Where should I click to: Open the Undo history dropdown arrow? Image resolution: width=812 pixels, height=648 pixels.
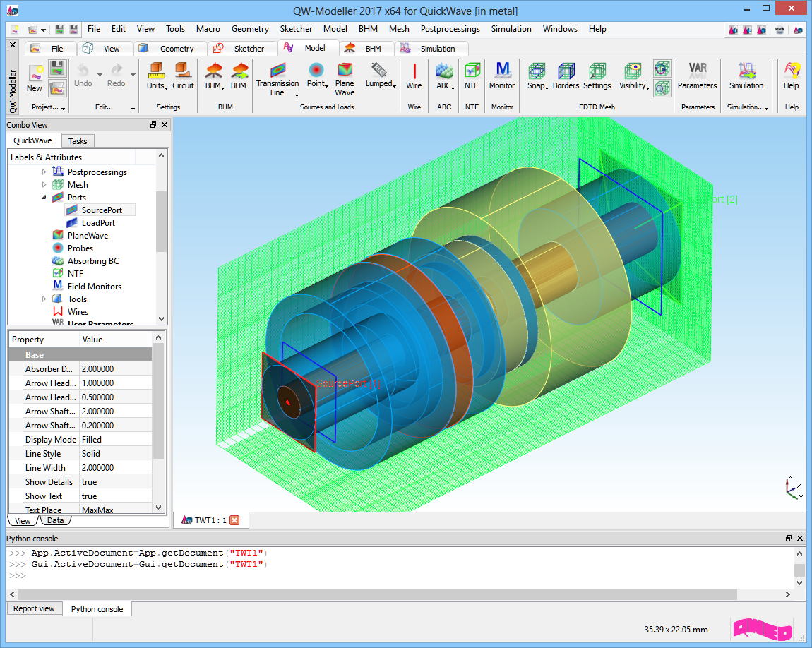tap(100, 75)
